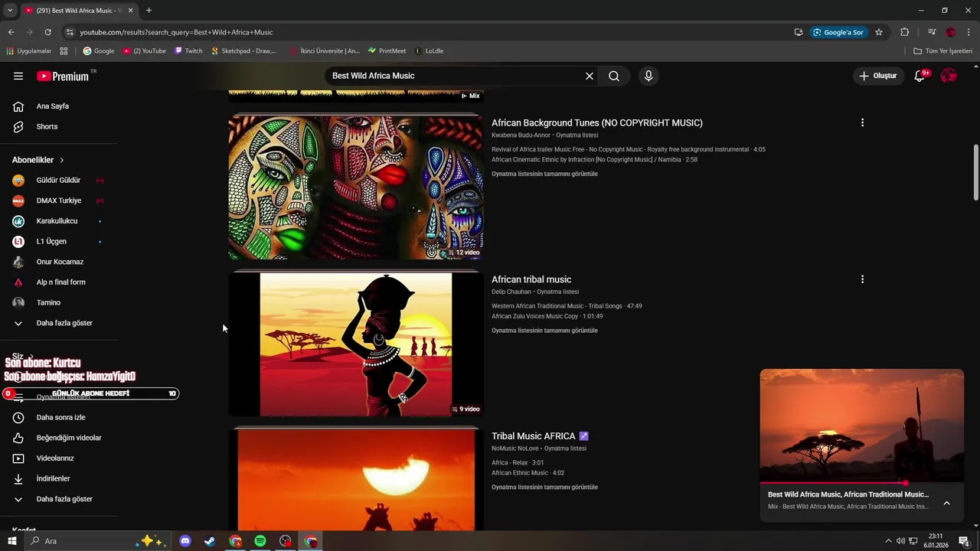
Task: Open Tribal Music AFRICA playlist thumbnail
Action: (355, 480)
